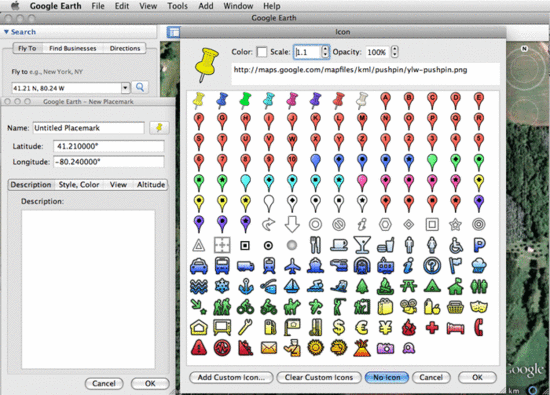Click Clear Custom Icons button
The width and height of the screenshot is (550, 395).
pos(319,377)
